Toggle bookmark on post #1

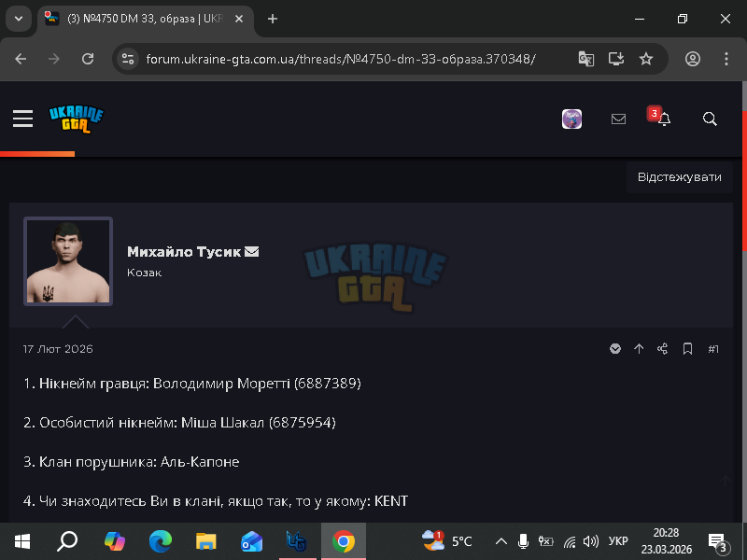(687, 349)
